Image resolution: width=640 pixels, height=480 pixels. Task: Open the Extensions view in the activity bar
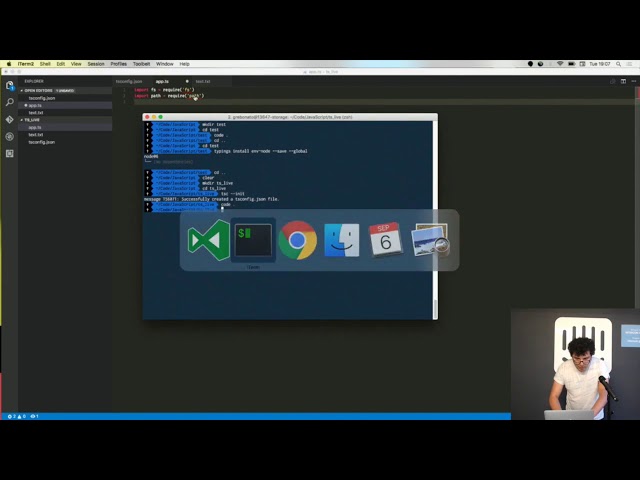pos(10,153)
